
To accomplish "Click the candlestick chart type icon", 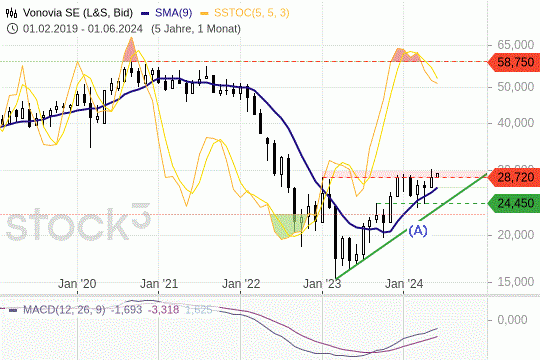I will pos(11,13).
